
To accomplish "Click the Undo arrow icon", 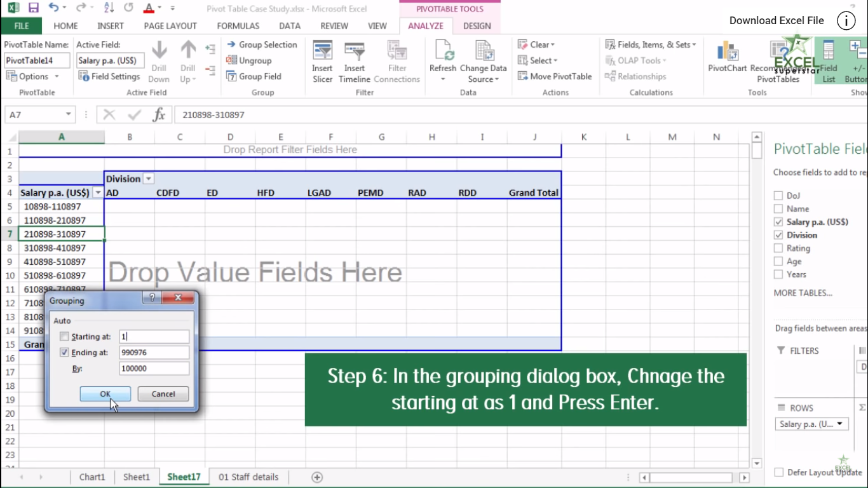I will click(53, 8).
